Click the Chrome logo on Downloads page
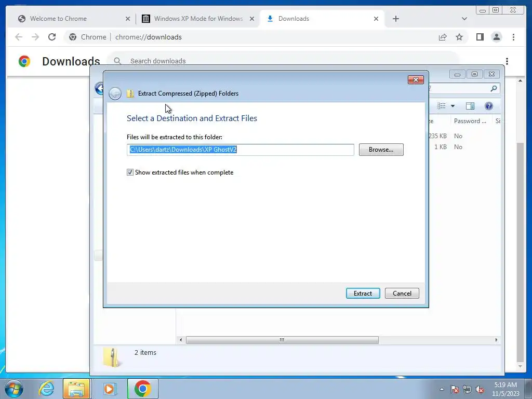Viewport: 532px width, 399px height. [x=24, y=61]
